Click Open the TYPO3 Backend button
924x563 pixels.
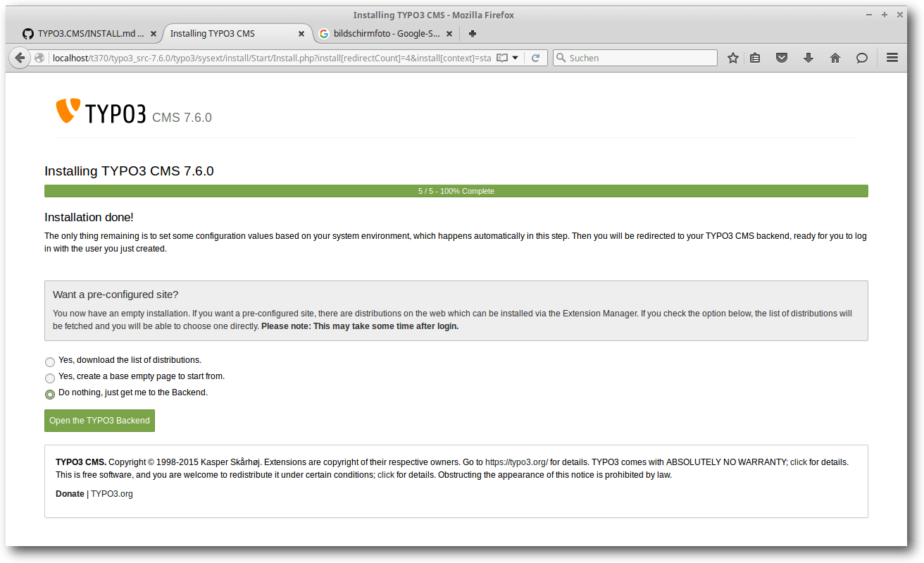99,421
